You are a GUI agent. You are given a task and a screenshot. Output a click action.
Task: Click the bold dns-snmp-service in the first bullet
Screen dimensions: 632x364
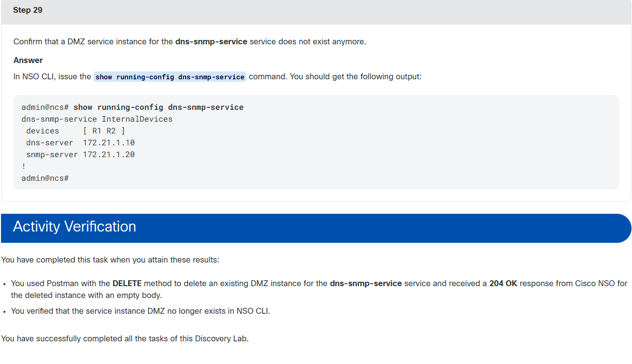click(366, 283)
